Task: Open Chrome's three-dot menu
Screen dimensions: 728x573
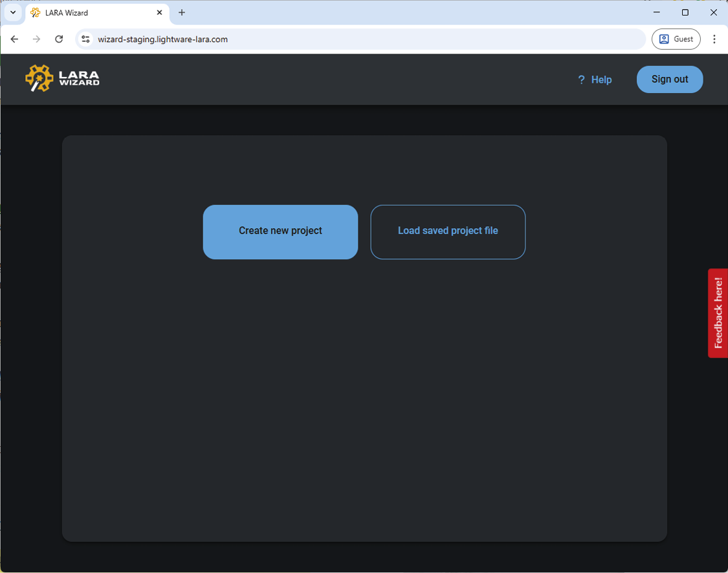Action: point(714,39)
